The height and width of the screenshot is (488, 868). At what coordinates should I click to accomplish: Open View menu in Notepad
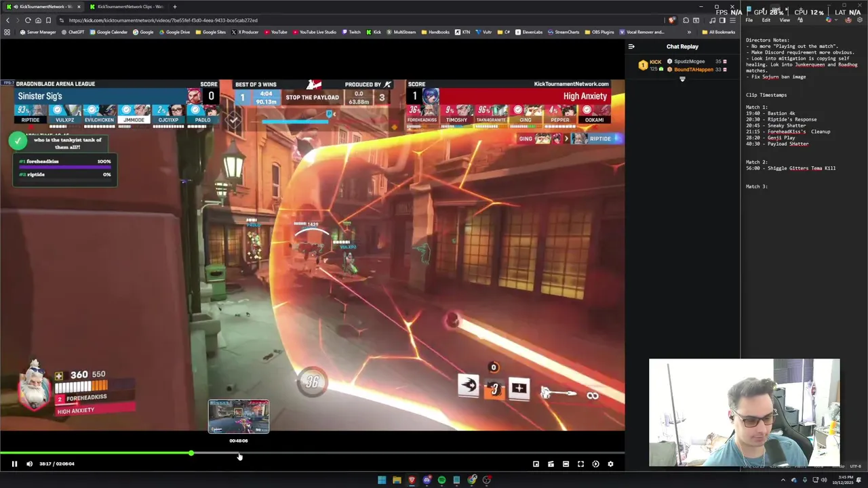click(785, 20)
